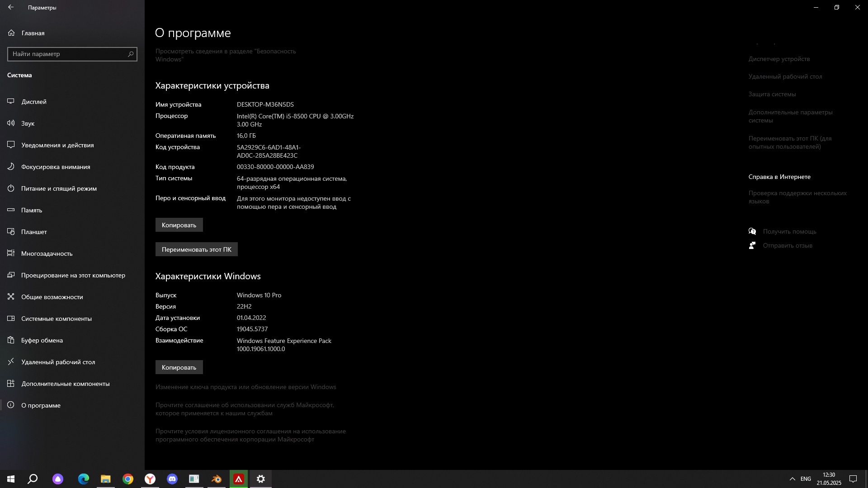Open Диспетчер устройств link
The width and height of the screenshot is (868, 488).
pos(779,59)
